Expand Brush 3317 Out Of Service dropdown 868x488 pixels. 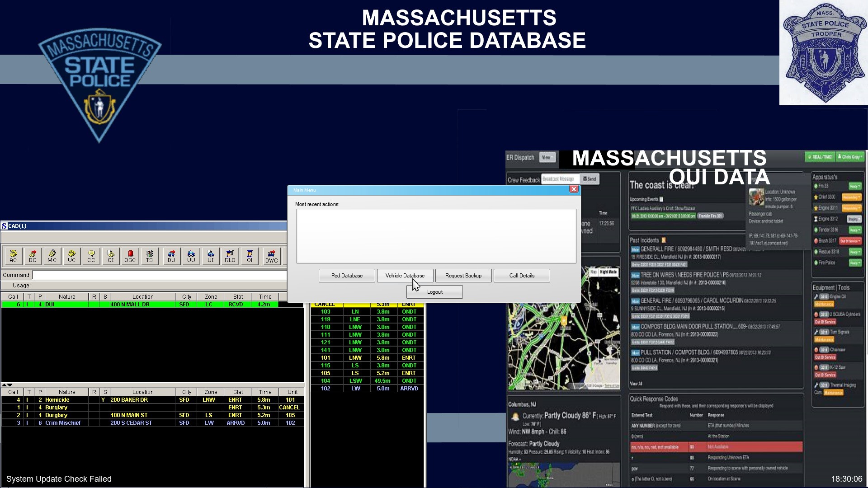(x=850, y=241)
